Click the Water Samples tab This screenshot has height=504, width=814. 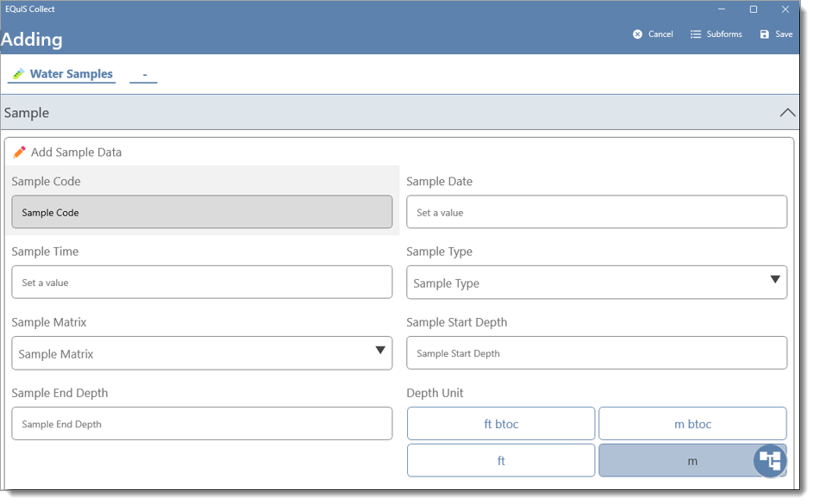click(x=62, y=74)
